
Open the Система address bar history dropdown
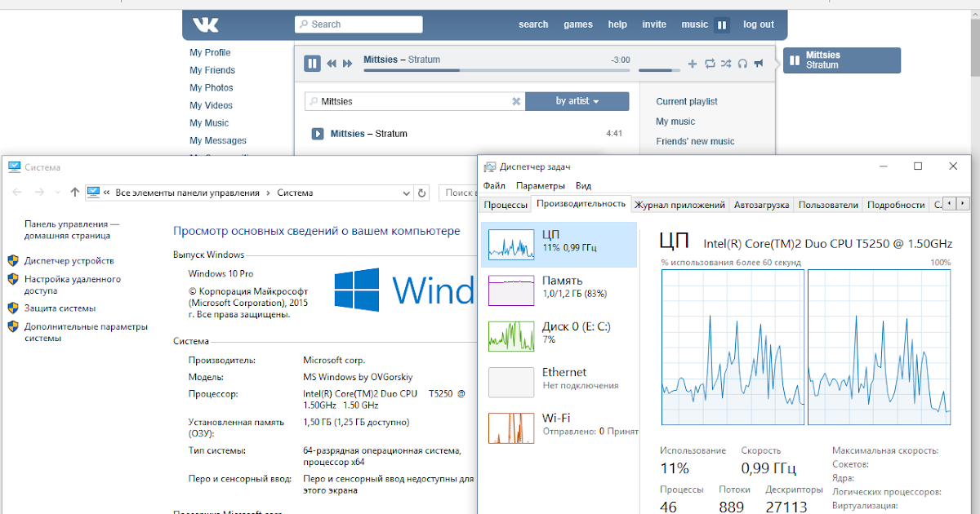(407, 193)
